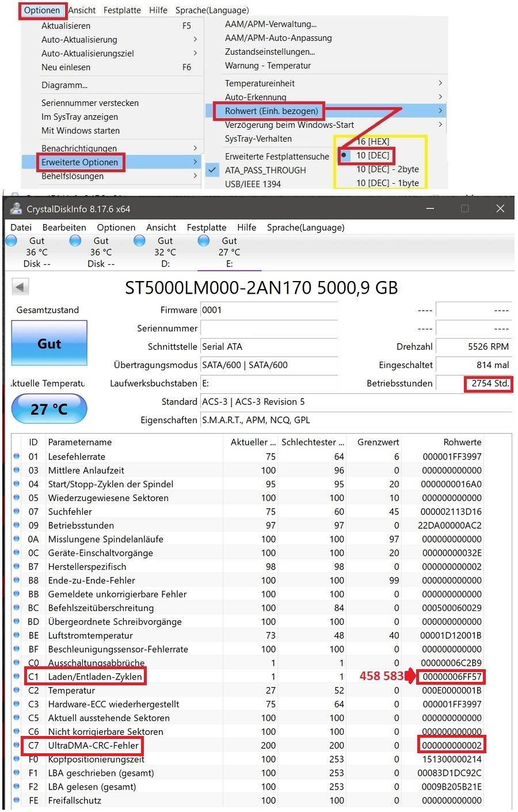Expand the Benachrichtigungen submenu

click(195, 149)
